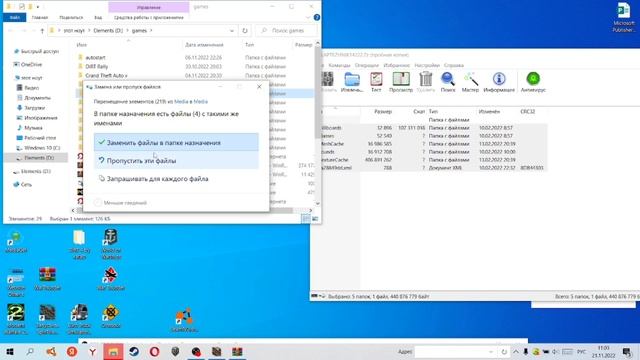Expand Explorer address bar history dropdown
Image resolution: width=640 pixels, height=360 pixels.
[231, 31]
